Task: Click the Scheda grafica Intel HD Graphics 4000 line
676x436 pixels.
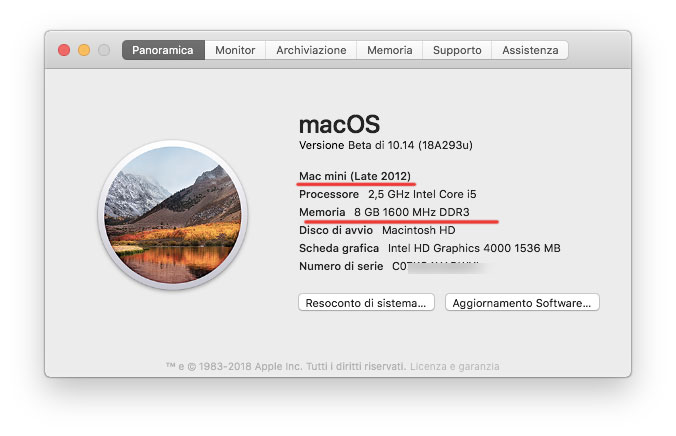Action: (x=429, y=248)
